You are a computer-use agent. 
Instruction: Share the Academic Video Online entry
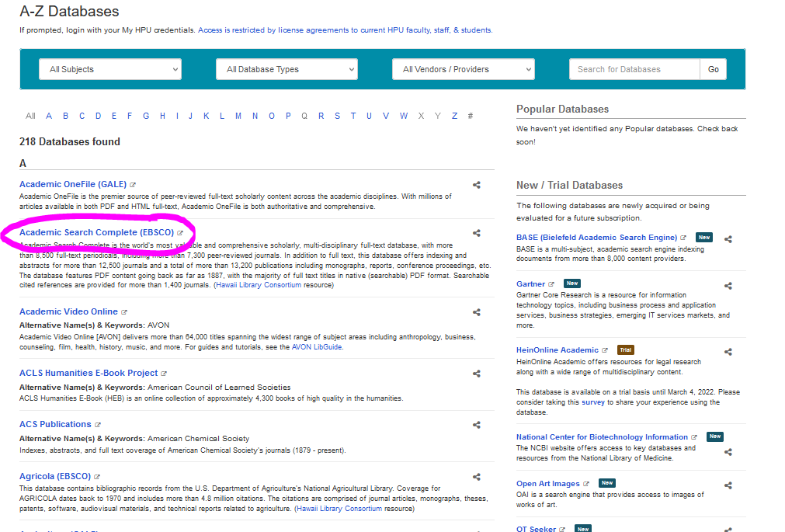pyautogui.click(x=477, y=312)
